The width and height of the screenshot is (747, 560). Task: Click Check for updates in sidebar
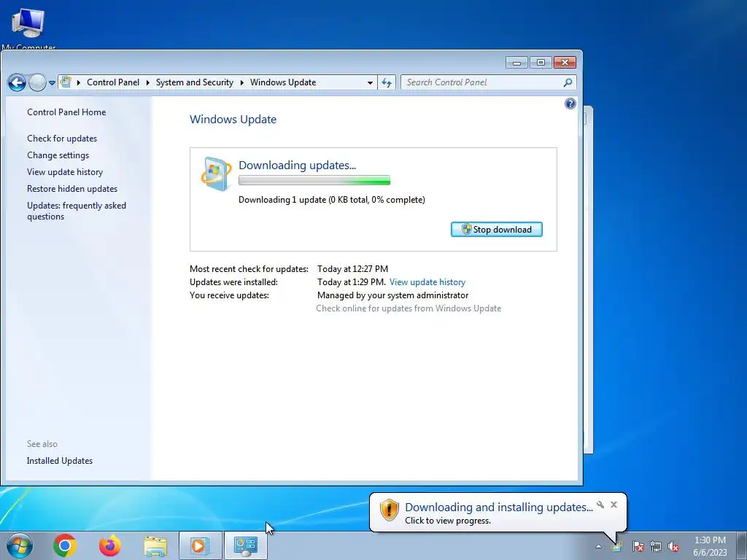coord(62,138)
